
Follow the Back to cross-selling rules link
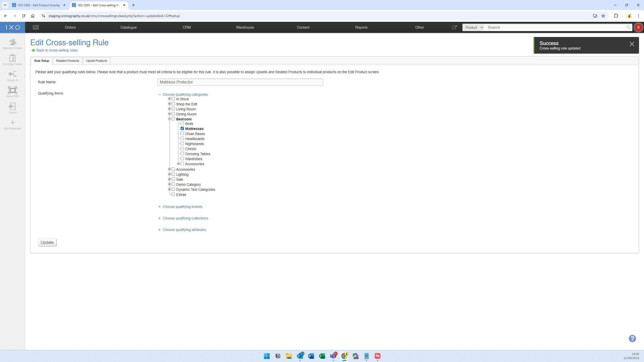coord(57,50)
